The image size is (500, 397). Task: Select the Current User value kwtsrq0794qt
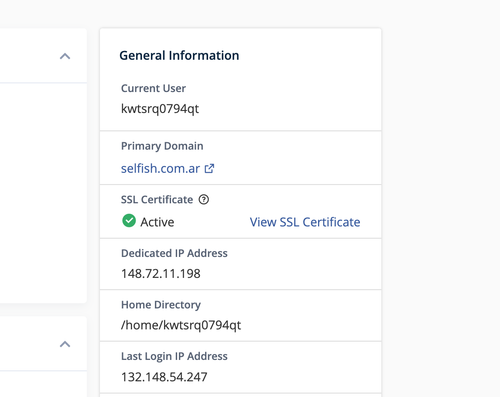coord(160,109)
